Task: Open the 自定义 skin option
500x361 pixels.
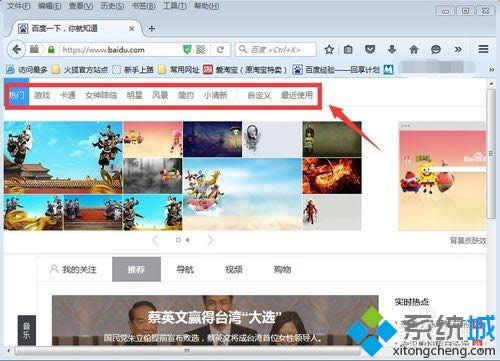Action: pyautogui.click(x=259, y=95)
